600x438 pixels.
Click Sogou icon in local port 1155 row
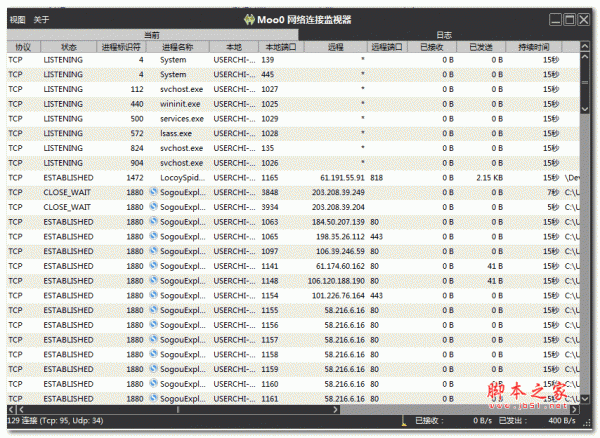(153, 309)
